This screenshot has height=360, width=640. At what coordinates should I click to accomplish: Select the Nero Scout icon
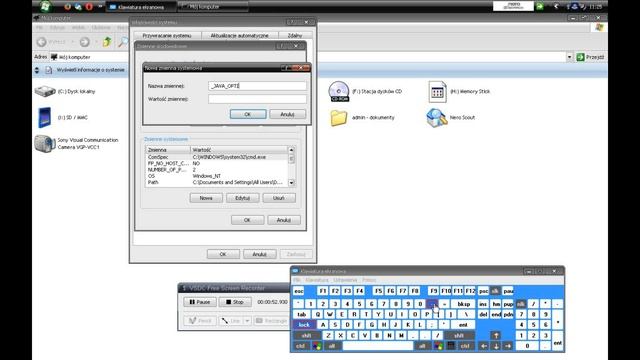coord(451,118)
